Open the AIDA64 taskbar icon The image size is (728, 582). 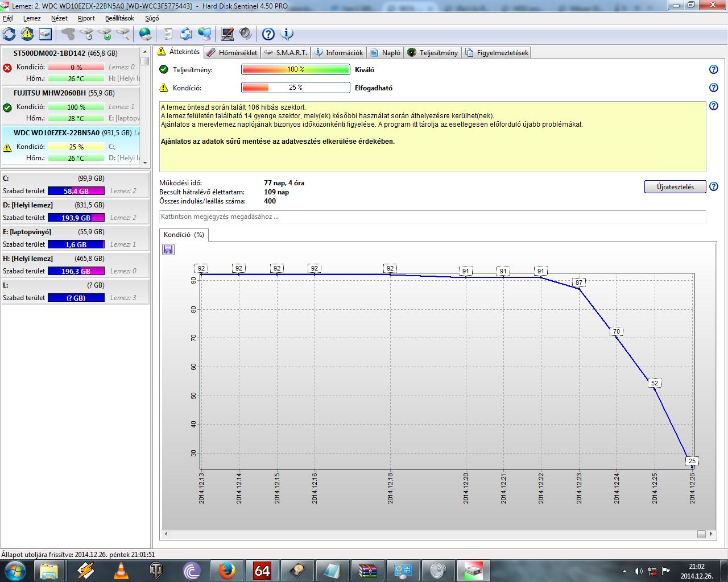click(x=262, y=570)
